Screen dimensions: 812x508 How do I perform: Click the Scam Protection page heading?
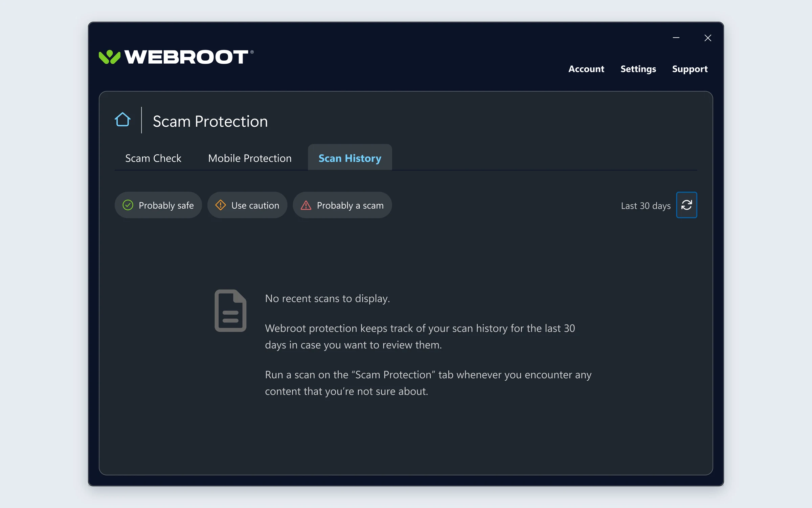210,121
